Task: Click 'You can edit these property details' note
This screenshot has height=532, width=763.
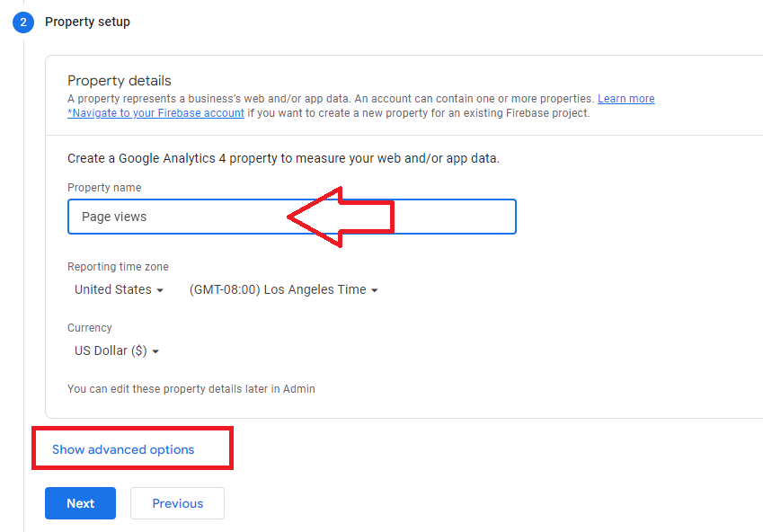Action: coord(191,389)
